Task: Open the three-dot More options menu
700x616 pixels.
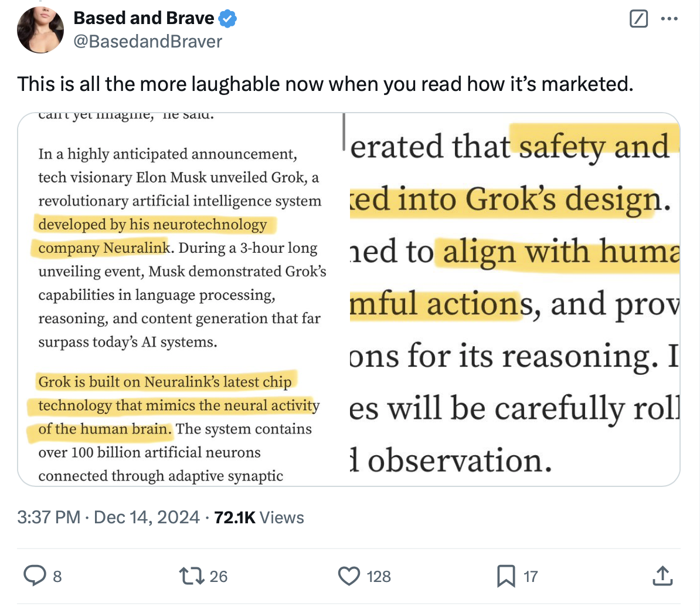Action: click(669, 19)
